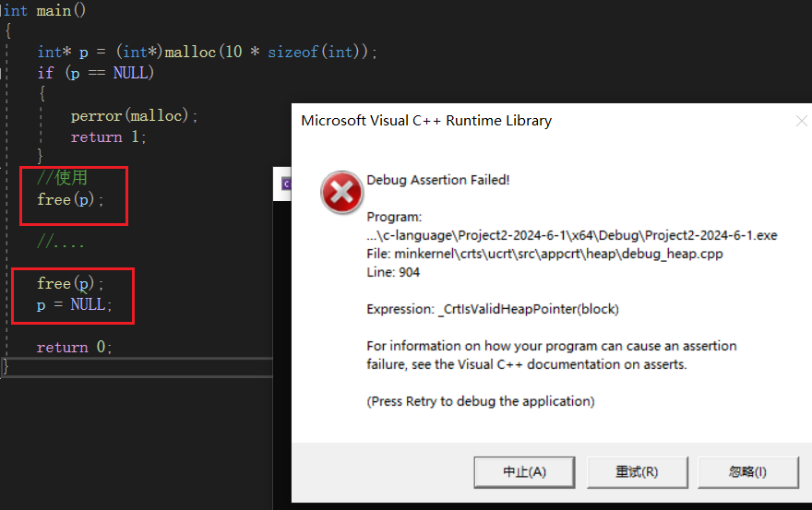Click the if (p == NULL) line

coord(95,73)
